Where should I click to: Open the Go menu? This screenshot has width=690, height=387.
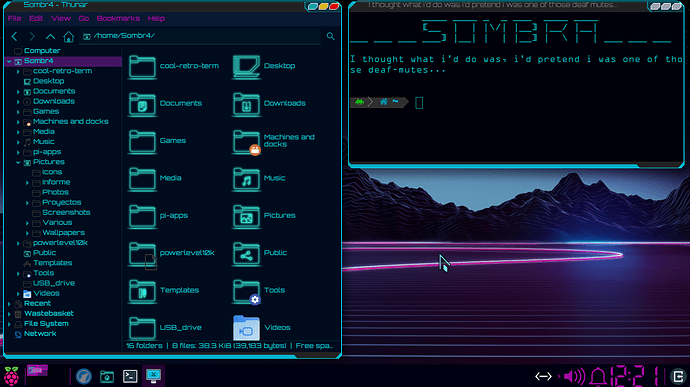(x=84, y=18)
